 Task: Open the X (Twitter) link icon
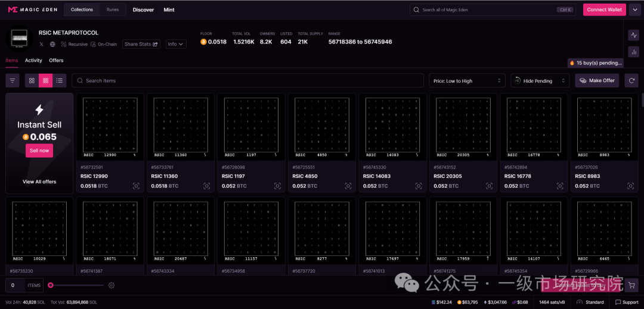(42, 44)
